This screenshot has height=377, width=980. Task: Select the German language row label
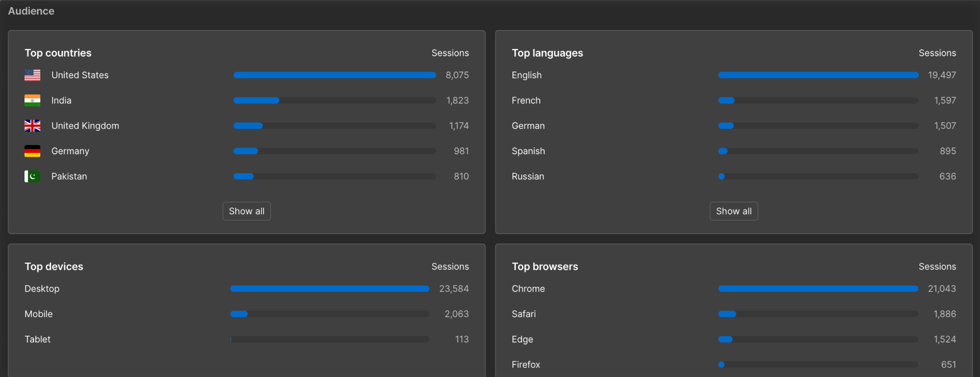[528, 126]
